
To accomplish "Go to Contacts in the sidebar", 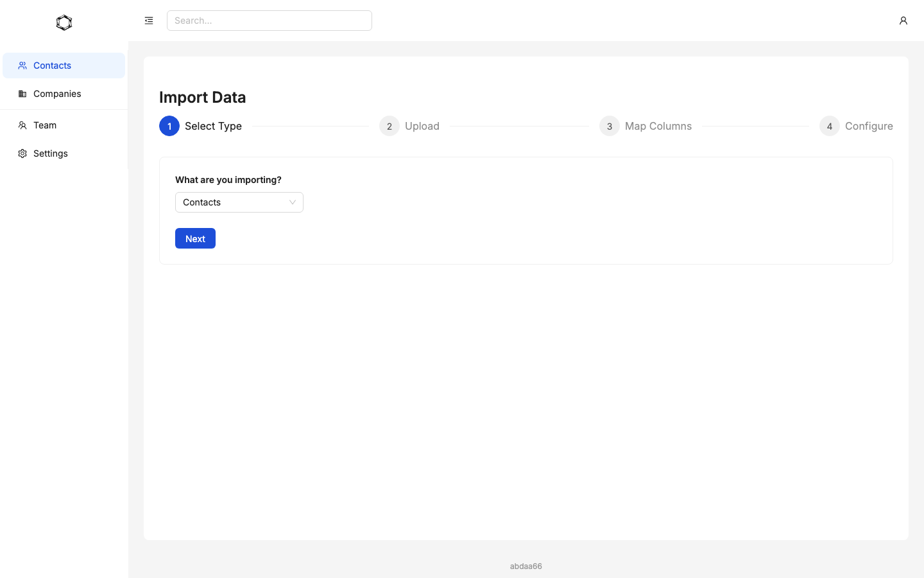I will pos(64,66).
